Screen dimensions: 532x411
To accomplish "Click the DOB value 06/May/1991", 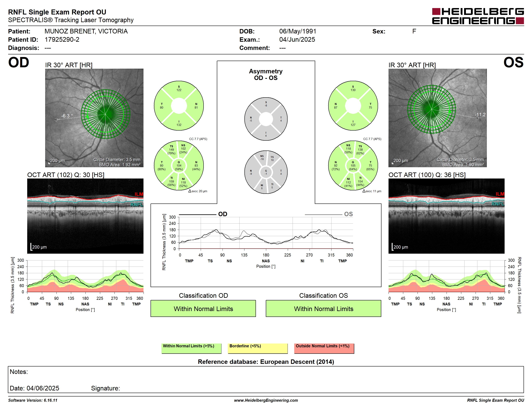I will click(x=298, y=31).
